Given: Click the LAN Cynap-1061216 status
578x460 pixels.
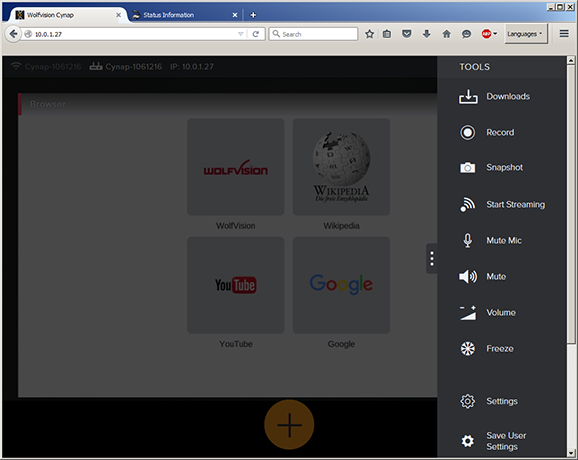Looking at the screenshot, I should point(126,67).
